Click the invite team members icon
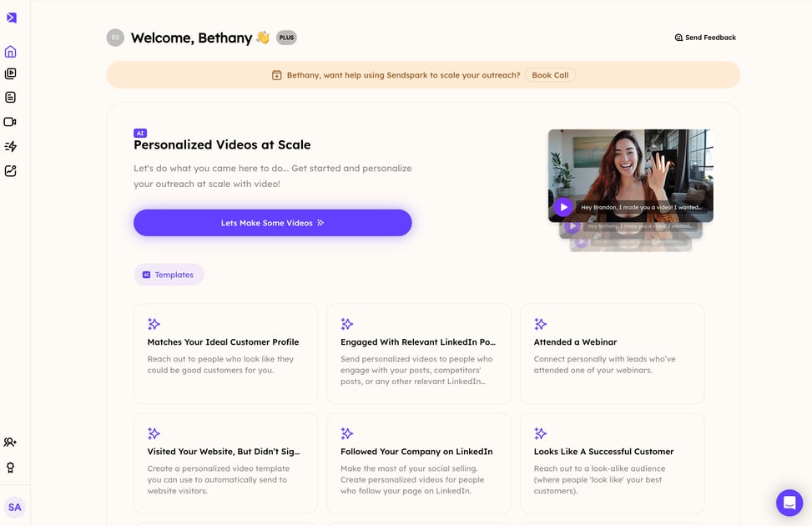The height and width of the screenshot is (526, 812). click(11, 443)
